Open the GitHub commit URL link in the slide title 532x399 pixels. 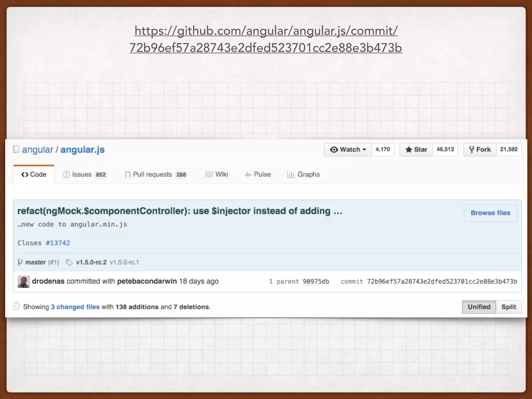[x=266, y=39]
